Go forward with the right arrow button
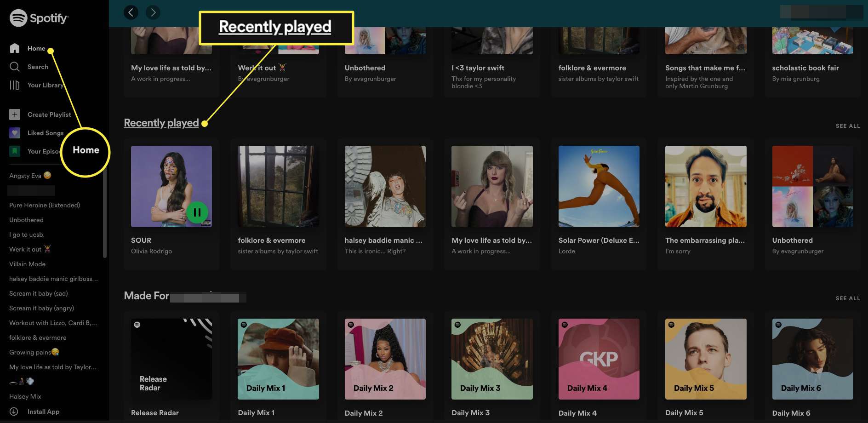The width and height of the screenshot is (868, 423). 153,12
